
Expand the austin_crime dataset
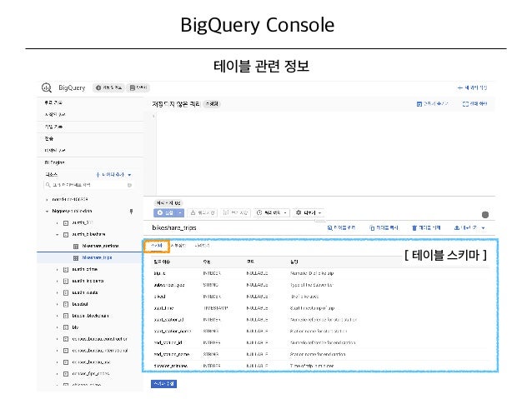coord(57,270)
